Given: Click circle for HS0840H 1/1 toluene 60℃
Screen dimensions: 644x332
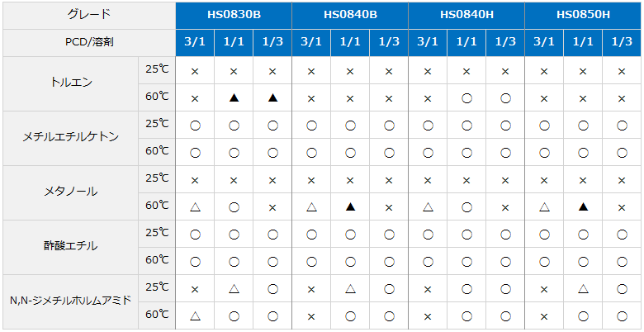Looking at the screenshot, I should coord(466,98).
